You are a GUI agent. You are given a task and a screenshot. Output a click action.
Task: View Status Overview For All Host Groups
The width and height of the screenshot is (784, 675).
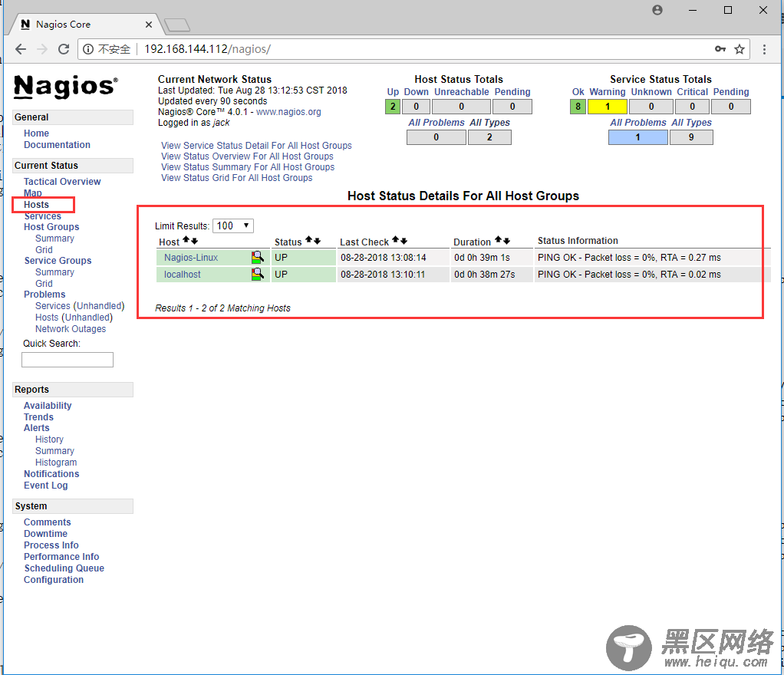coord(247,156)
